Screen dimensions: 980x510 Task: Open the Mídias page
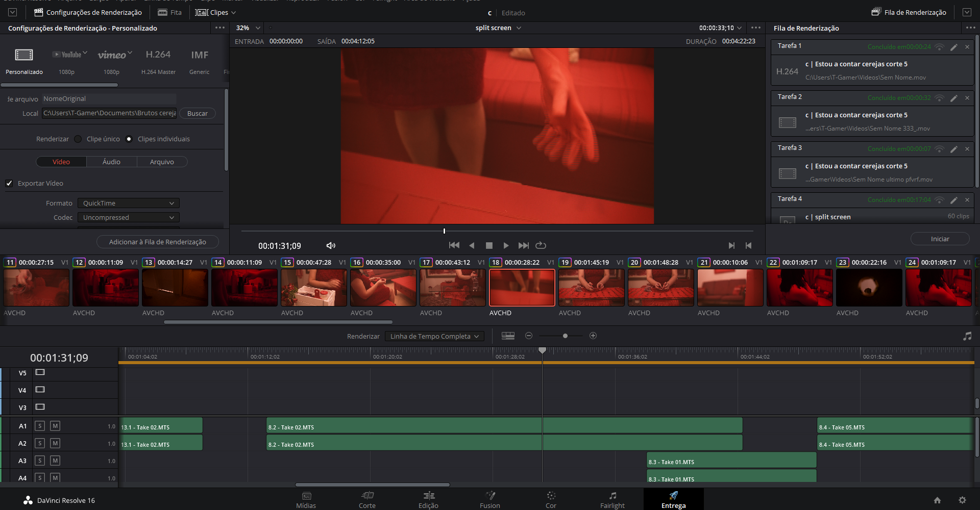(x=306, y=499)
